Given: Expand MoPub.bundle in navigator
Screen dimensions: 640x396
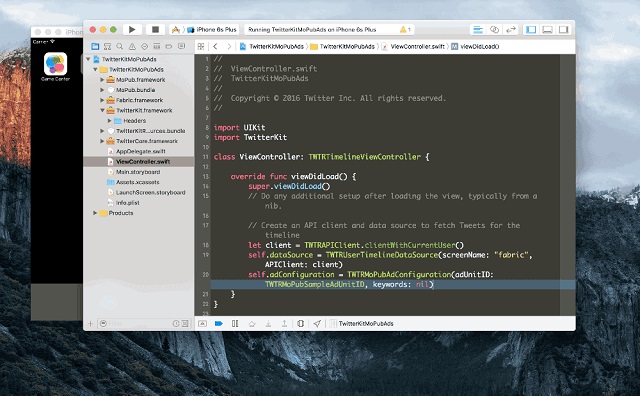Looking at the screenshot, I should coord(102,90).
